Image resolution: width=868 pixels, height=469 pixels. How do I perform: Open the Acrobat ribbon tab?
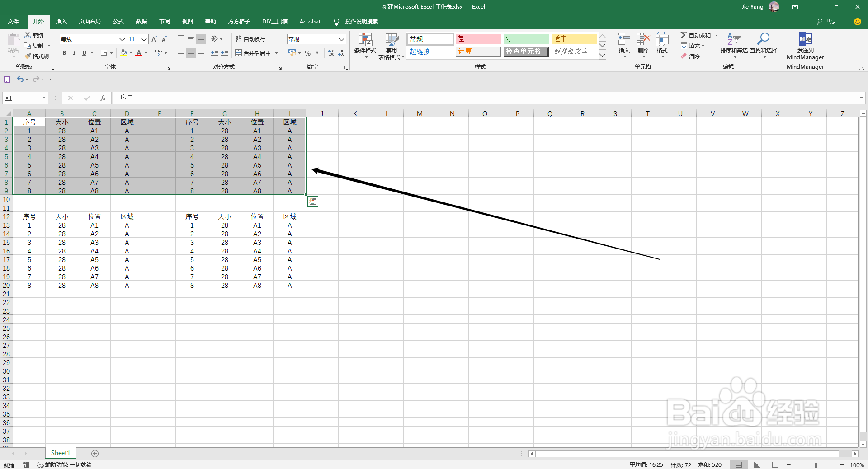310,22
